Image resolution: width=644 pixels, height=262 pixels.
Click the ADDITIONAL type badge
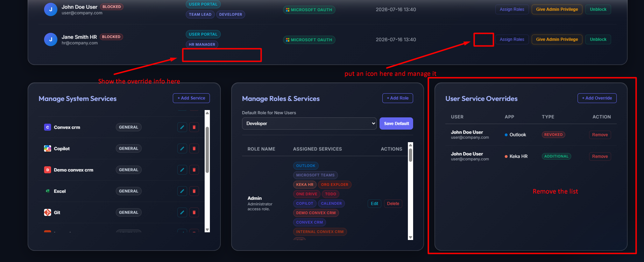(557, 157)
